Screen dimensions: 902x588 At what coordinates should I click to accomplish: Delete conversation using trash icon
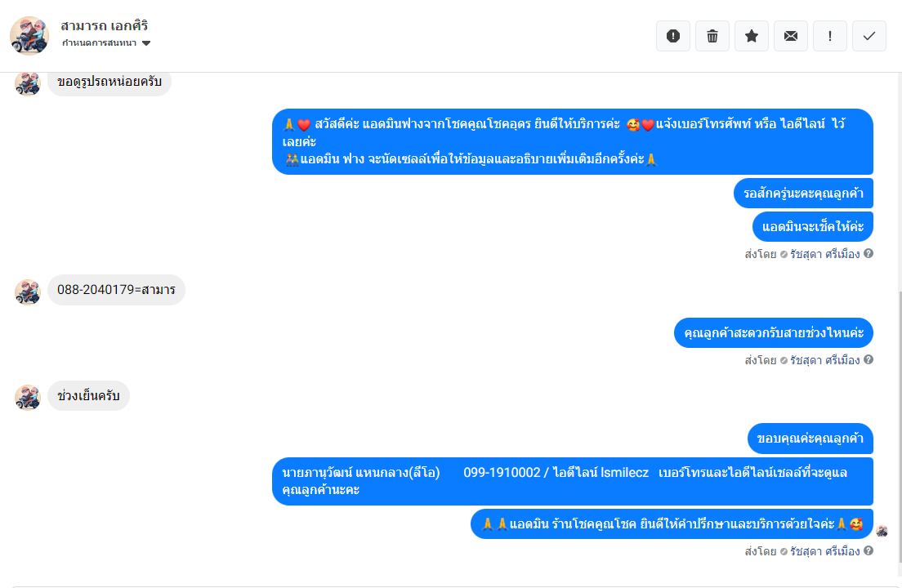(712, 36)
